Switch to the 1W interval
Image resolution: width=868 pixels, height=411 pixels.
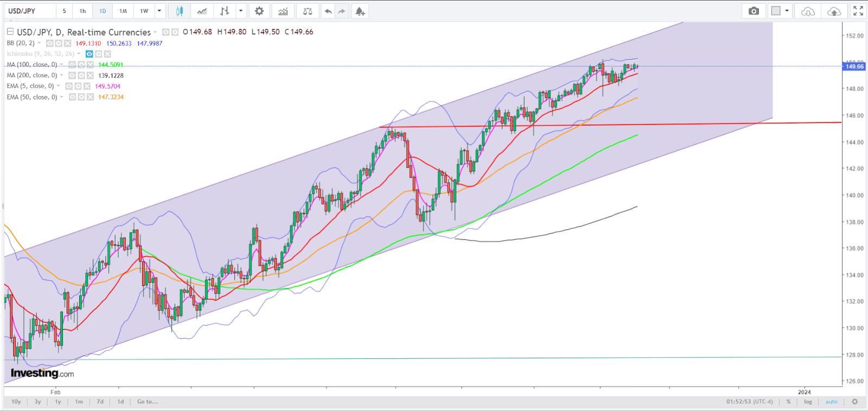[x=144, y=11]
